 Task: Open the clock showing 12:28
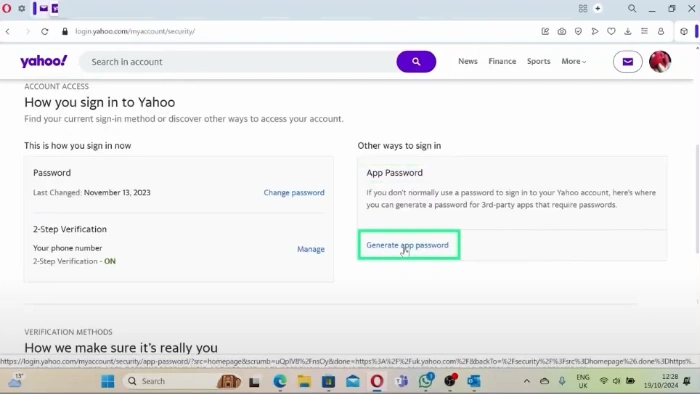coord(661,381)
